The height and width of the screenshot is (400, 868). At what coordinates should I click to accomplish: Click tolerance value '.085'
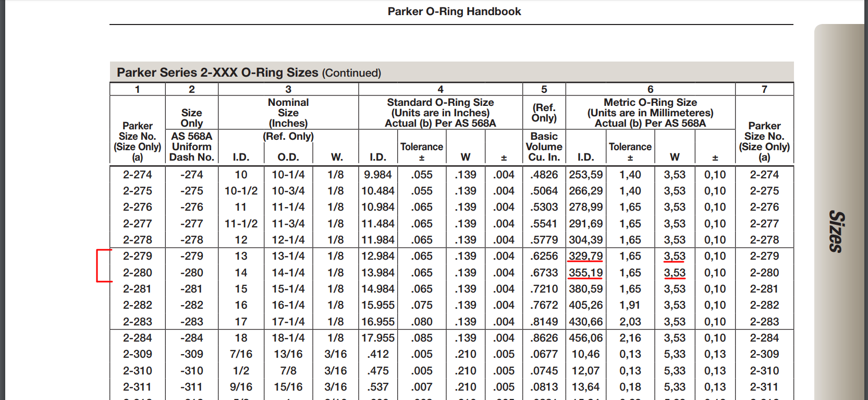[422, 338]
